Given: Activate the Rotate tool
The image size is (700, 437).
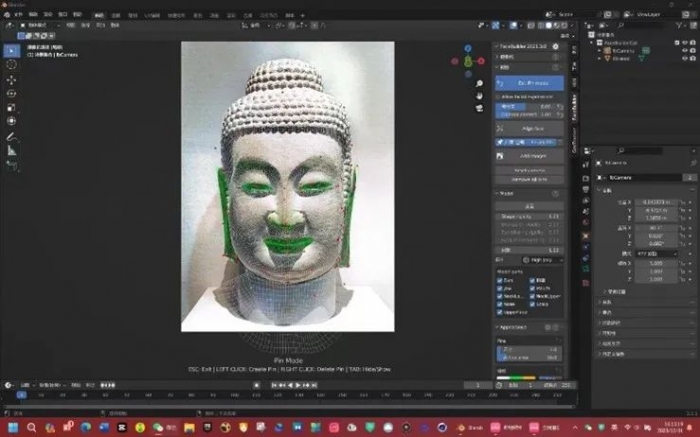Looking at the screenshot, I should click(12, 93).
